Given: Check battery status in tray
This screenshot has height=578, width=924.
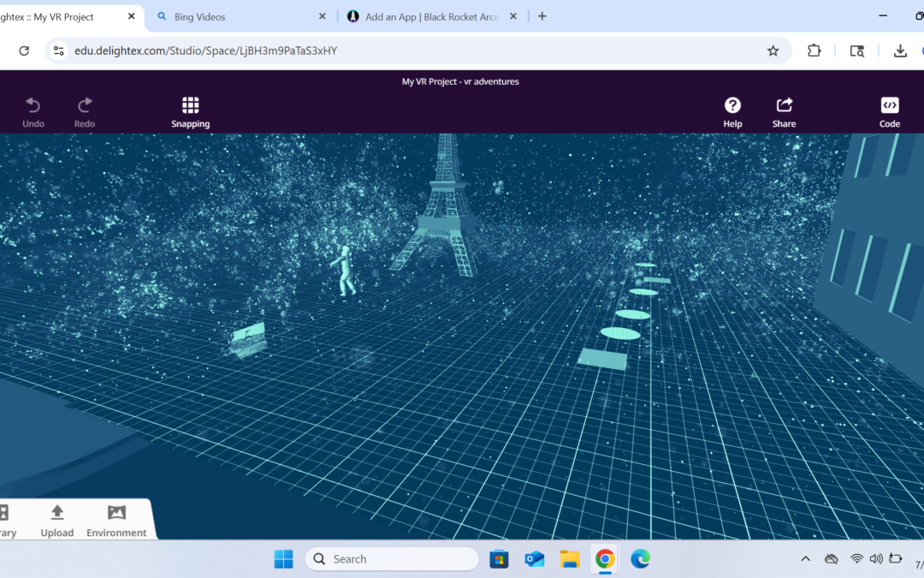Looking at the screenshot, I should click(896, 558).
